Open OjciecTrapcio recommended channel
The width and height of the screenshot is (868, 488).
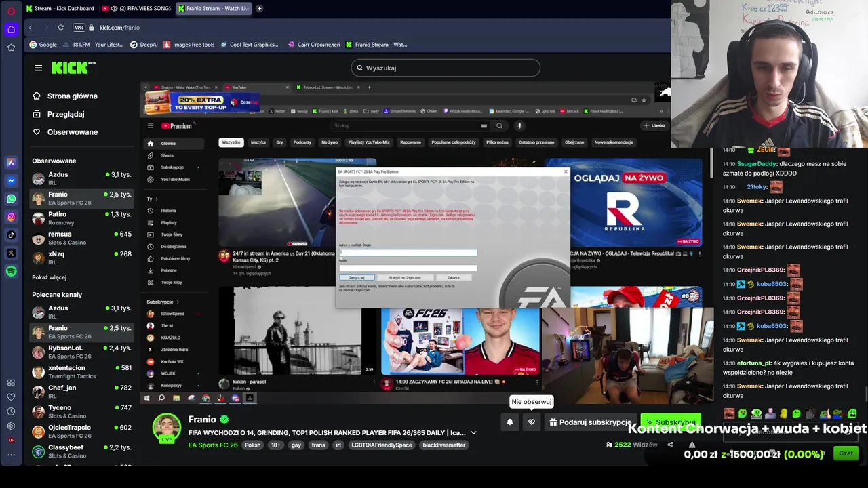81,431
